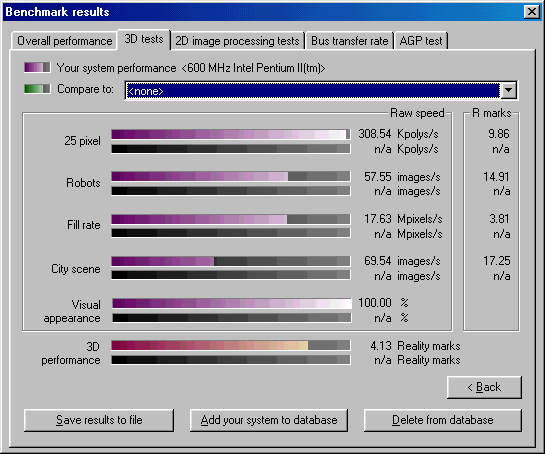
Task: Click the Visual appearance purple bar
Action: point(231,303)
